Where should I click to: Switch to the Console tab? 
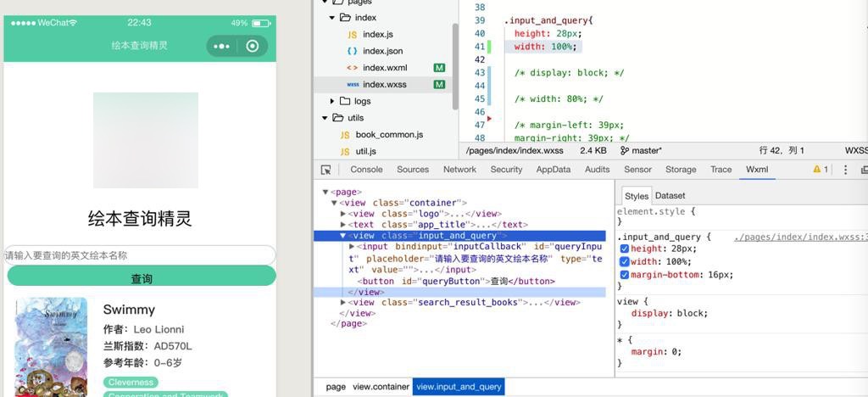click(366, 170)
